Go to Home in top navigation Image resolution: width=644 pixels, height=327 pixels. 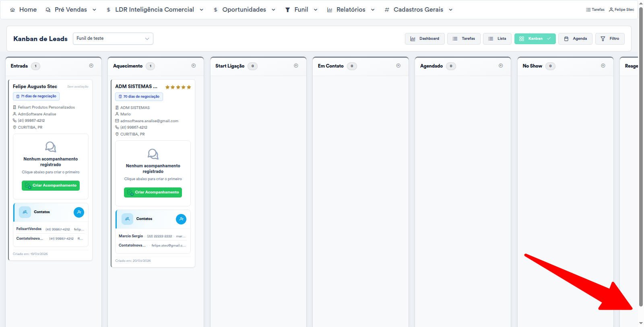23,10
